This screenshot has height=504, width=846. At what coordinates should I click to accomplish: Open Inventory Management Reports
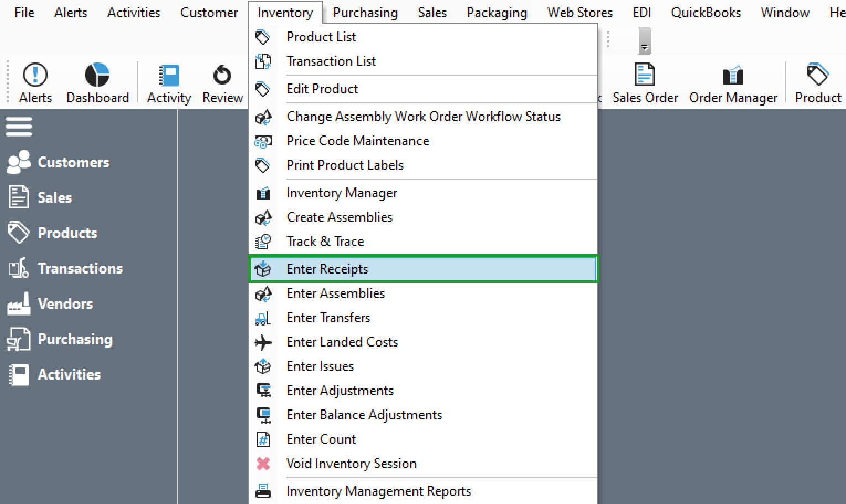click(378, 491)
